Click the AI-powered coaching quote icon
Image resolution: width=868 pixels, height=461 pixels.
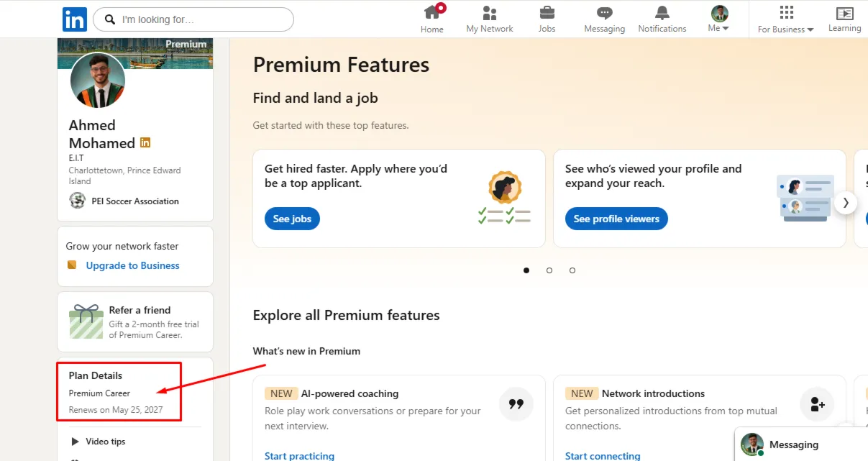pos(516,404)
